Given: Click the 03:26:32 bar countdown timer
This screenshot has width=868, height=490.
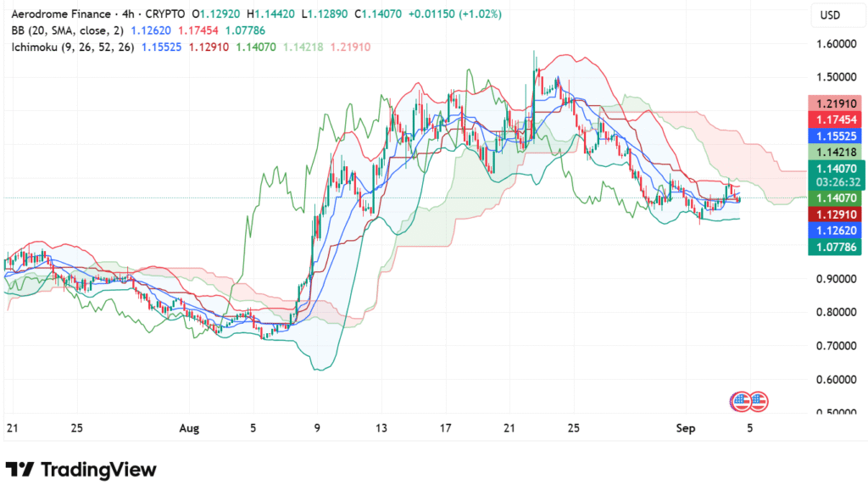Looking at the screenshot, I should point(838,182).
